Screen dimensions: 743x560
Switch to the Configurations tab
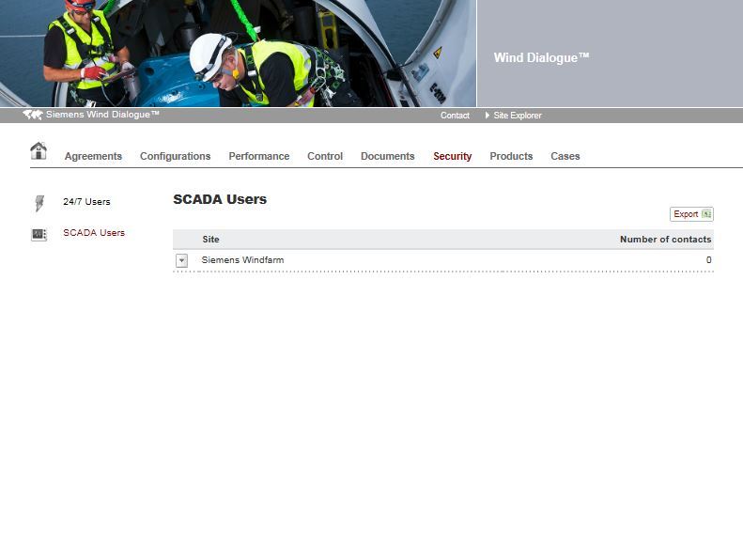click(176, 156)
